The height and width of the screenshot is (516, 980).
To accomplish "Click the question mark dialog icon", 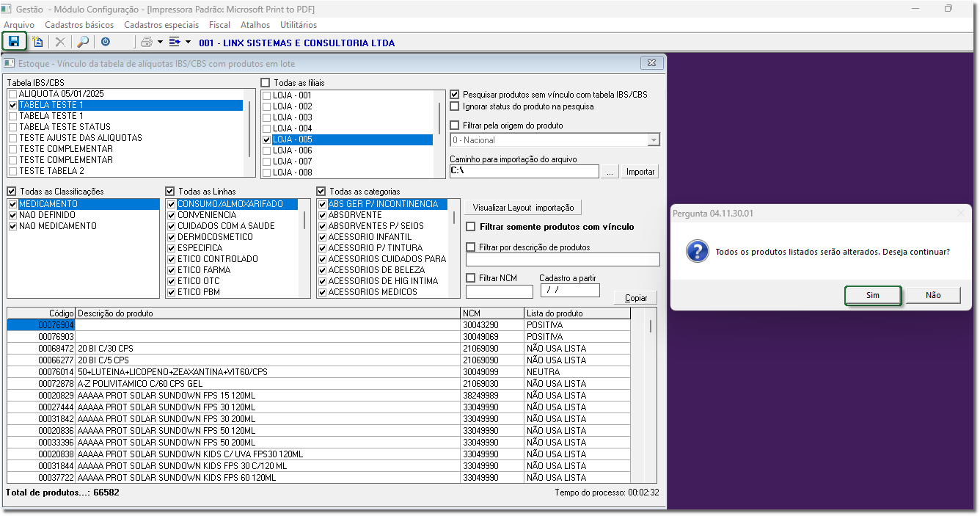I will [696, 251].
